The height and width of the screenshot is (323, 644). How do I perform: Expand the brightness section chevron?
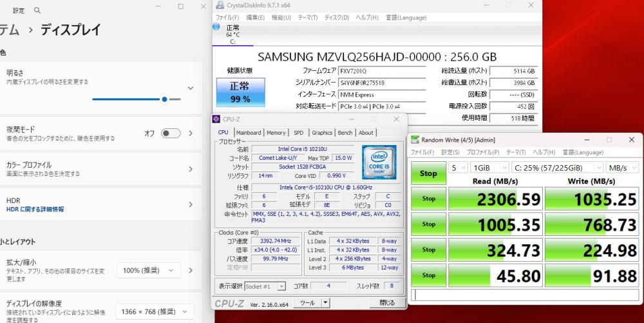191,88
